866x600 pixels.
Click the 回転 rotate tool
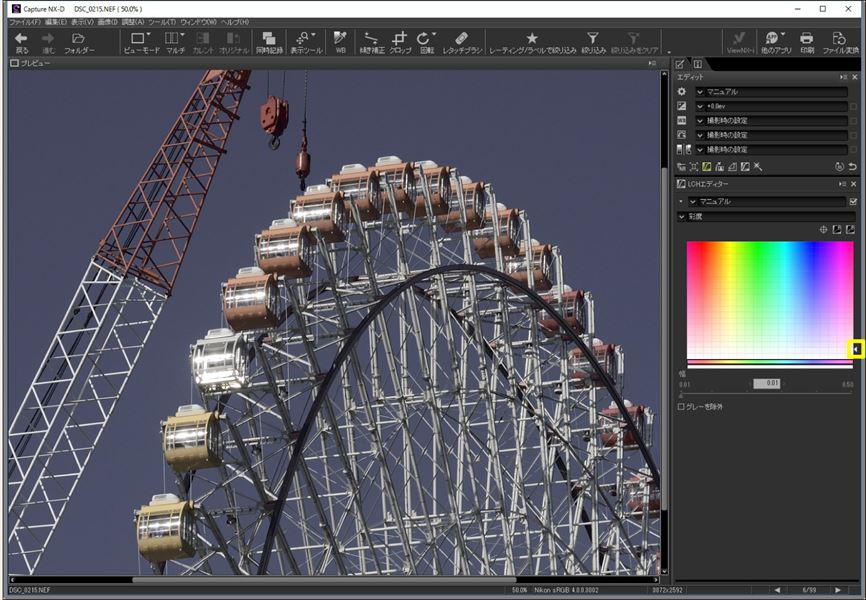tap(426, 42)
